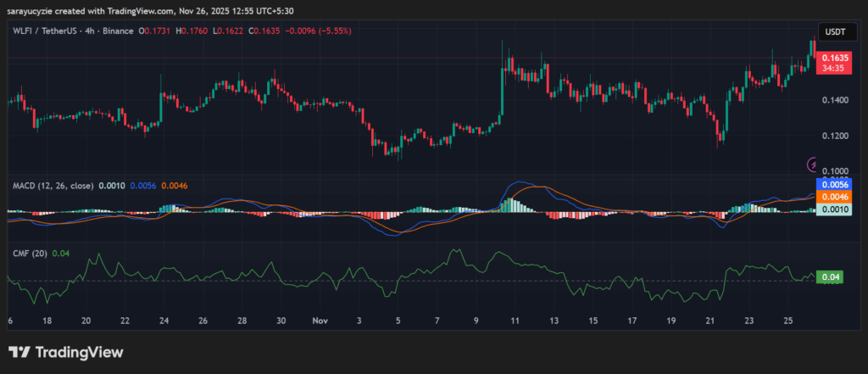Select the CMF (20) indicator label
Image resolution: width=868 pixels, height=374 pixels.
pos(29,253)
